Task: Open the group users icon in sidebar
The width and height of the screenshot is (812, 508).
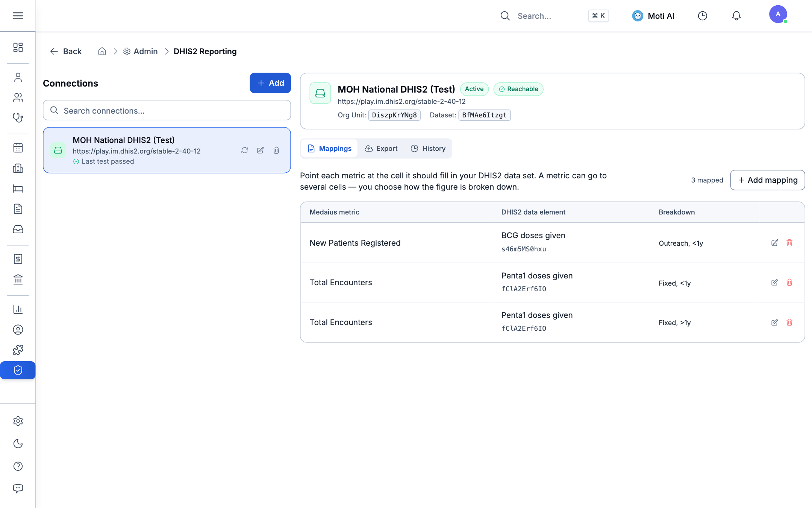Action: click(x=18, y=97)
